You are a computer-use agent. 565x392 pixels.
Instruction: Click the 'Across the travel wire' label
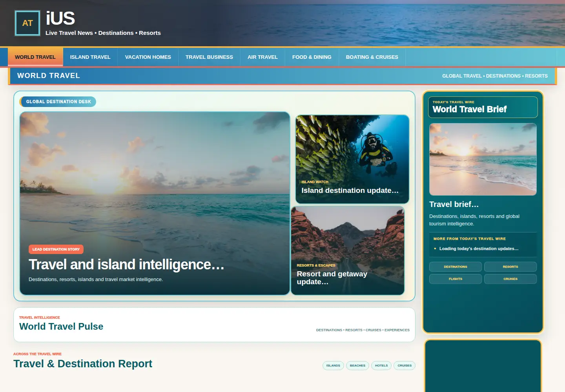pos(37,354)
